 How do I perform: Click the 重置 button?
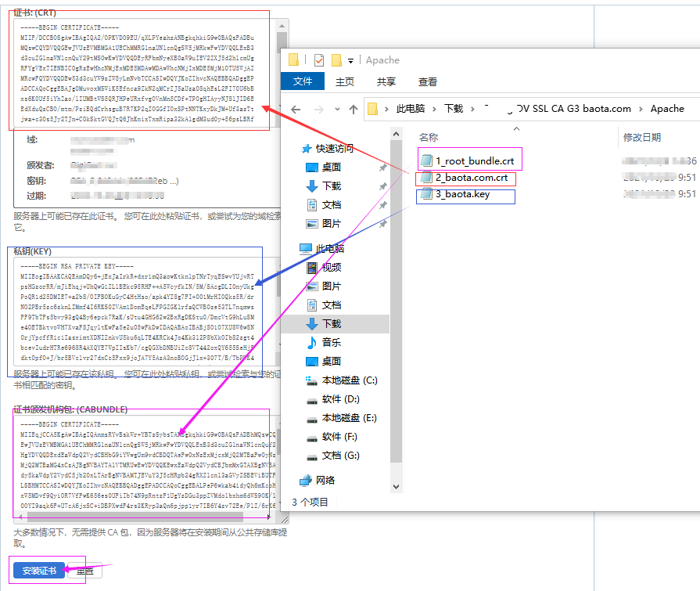84,571
